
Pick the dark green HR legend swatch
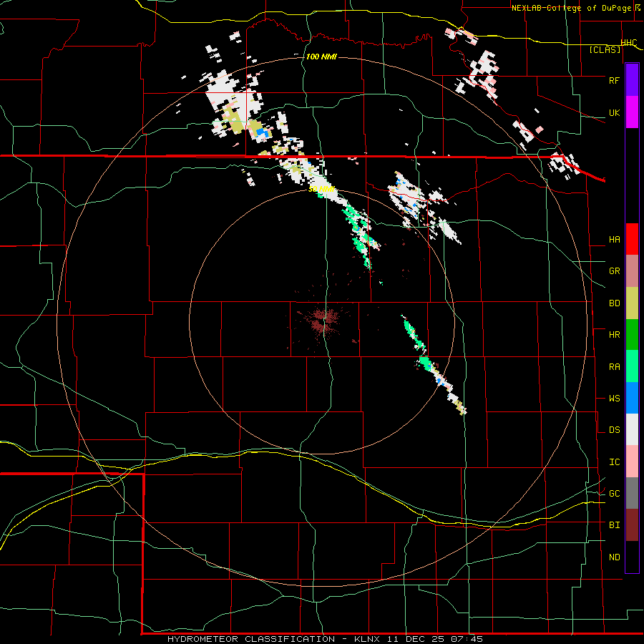632,335
